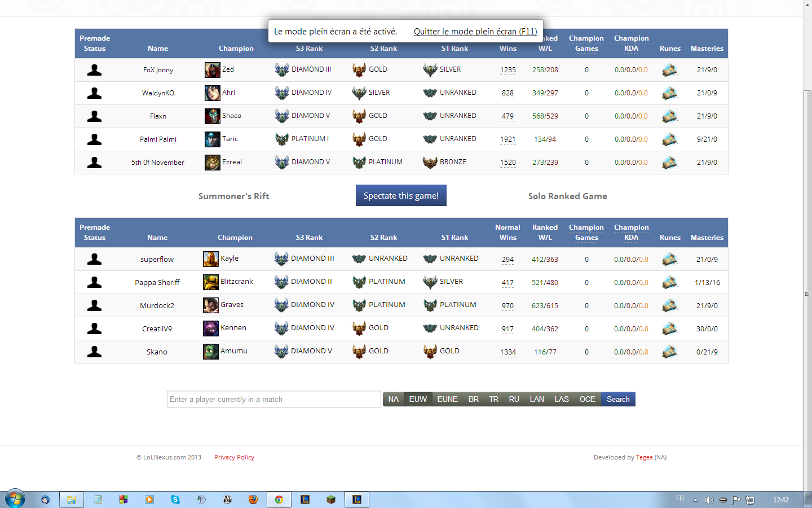Open Google Chrome from taskbar
Screen dimensions: 812x508
[279, 500]
